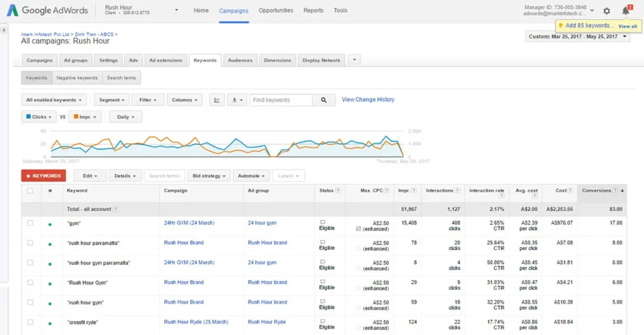This screenshot has height=335, width=644.
Task: Open the Reports menu
Action: [x=313, y=10]
